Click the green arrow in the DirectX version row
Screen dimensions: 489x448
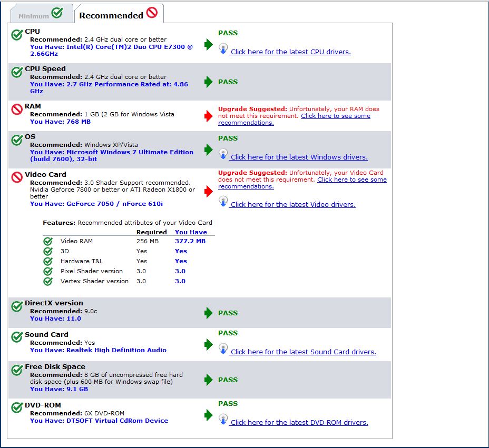click(x=208, y=313)
